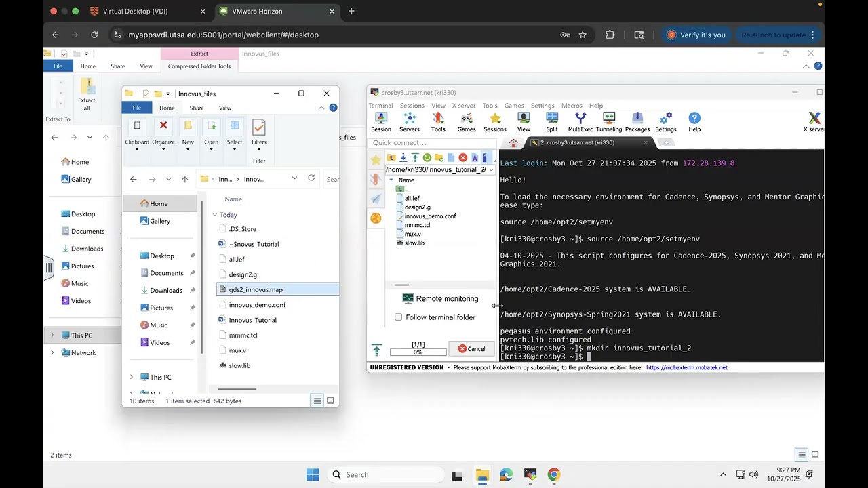Viewport: 868px width, 488px height.
Task: Click the X server icon in MobaXterm
Action: pos(814,122)
